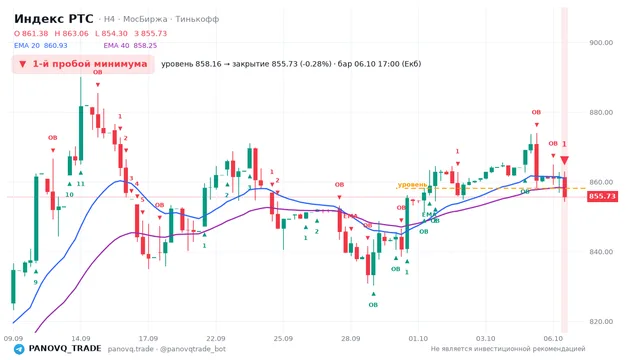The height and width of the screenshot is (360, 640).
Task: Click the 14.09 date axis label
Action: tap(80, 338)
